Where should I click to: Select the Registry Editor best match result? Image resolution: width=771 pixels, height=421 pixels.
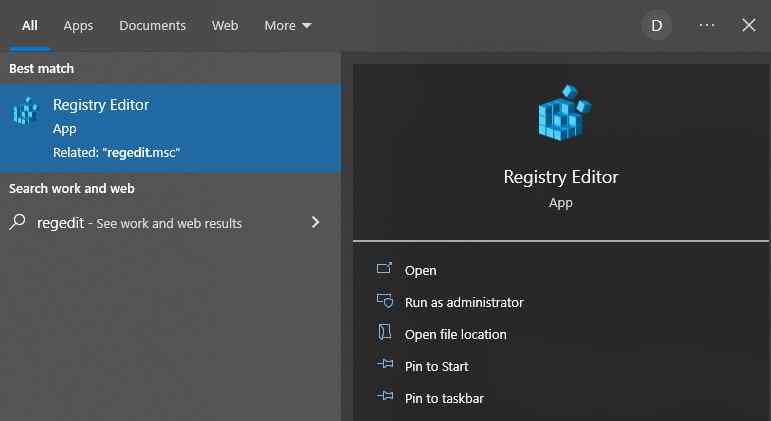click(x=170, y=128)
